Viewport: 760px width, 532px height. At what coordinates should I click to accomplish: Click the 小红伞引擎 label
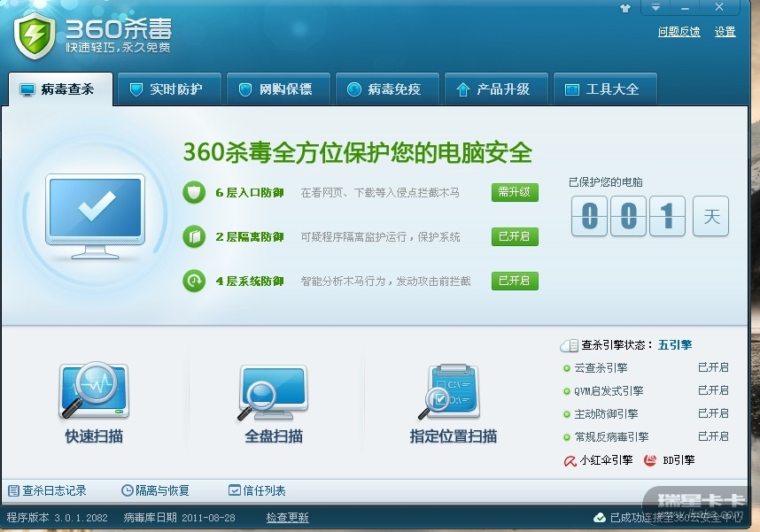[607, 460]
